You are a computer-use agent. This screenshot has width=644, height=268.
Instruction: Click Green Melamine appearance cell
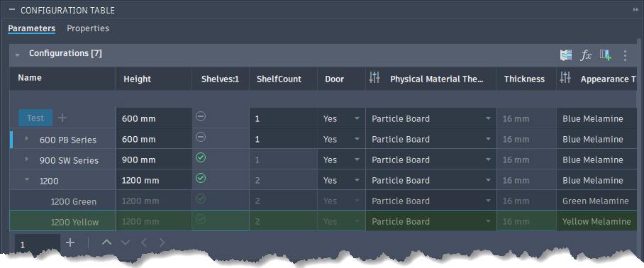tap(596, 201)
